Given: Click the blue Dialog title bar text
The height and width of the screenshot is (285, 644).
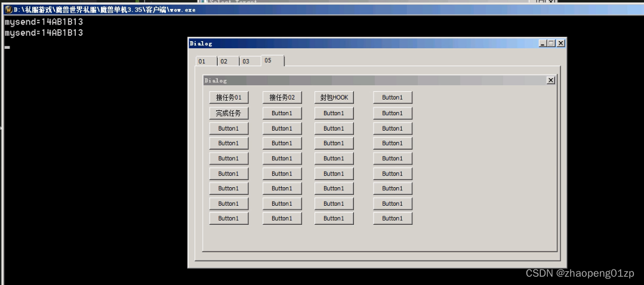Looking at the screenshot, I should (201, 44).
